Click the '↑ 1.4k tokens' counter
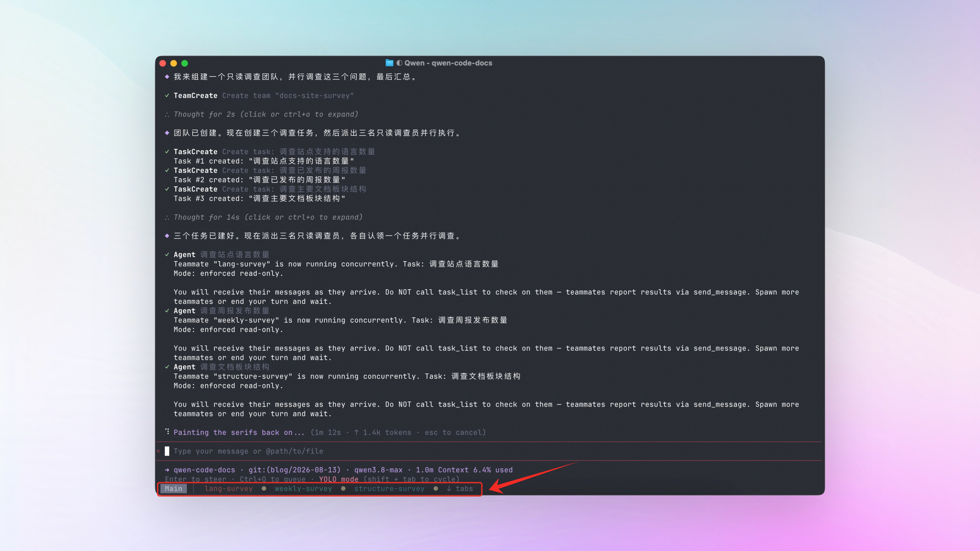 (x=383, y=432)
